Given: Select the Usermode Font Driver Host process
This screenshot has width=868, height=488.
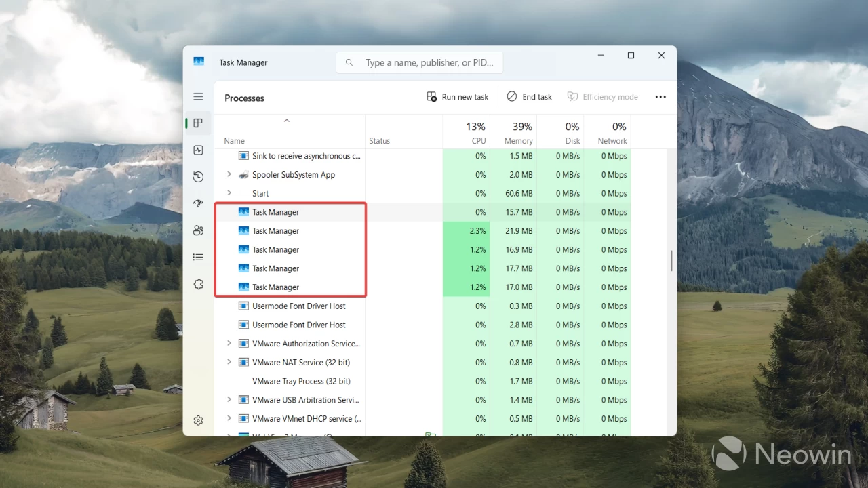Looking at the screenshot, I should click(x=298, y=306).
